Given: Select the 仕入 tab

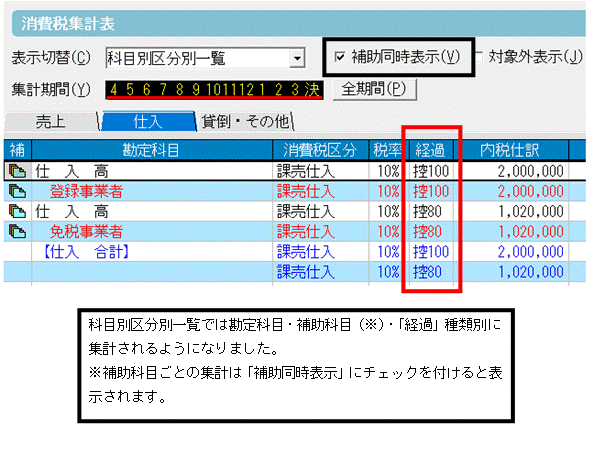Looking at the screenshot, I should click(x=148, y=122).
